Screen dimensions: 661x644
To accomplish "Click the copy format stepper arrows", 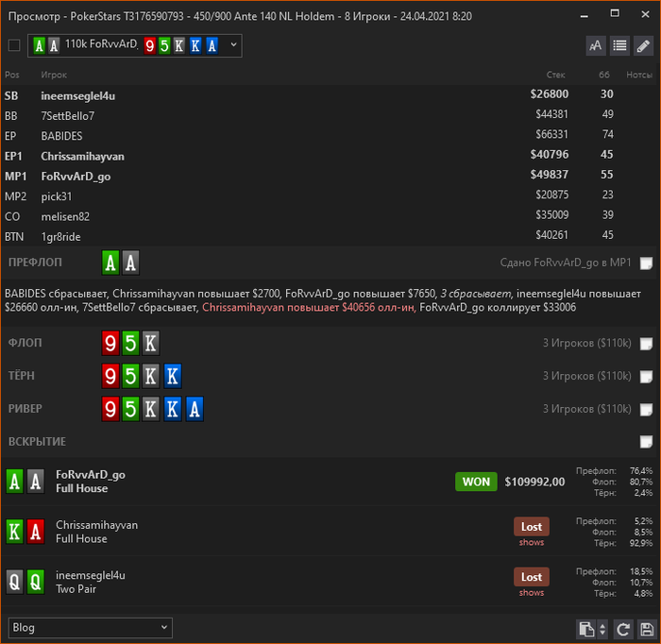I will (x=602, y=629).
